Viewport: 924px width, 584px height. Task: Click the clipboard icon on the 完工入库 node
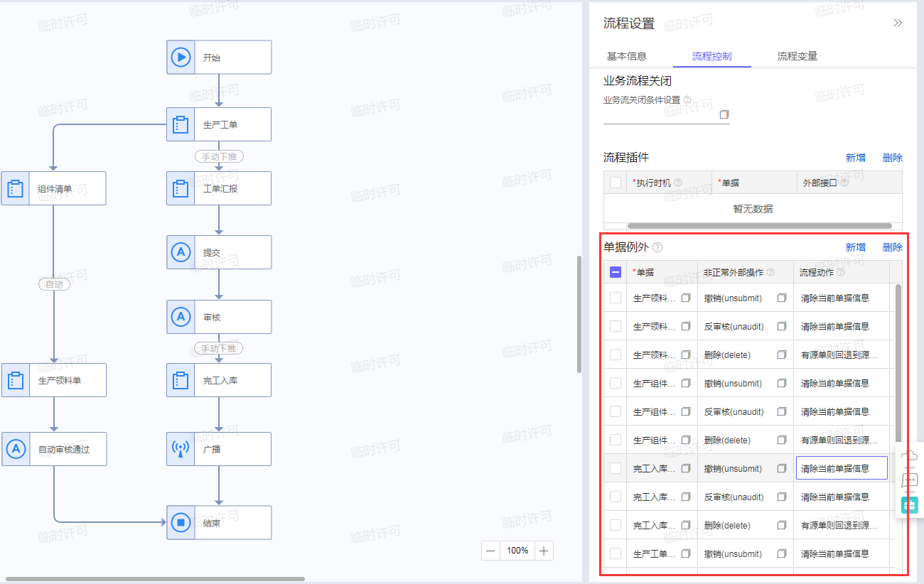click(181, 380)
